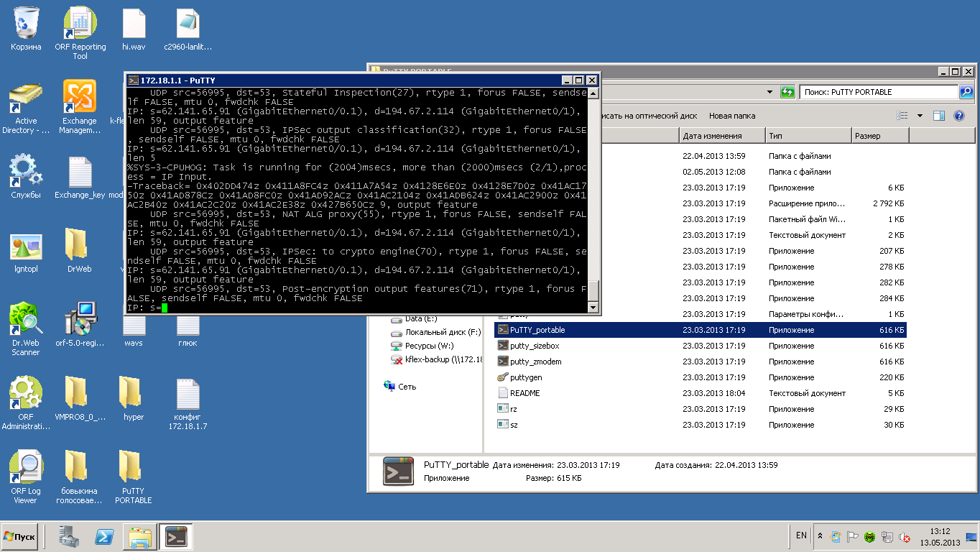980x552 pixels.
Task: Select the конфиг 172.18.1.7 desktop file
Action: pyautogui.click(x=188, y=403)
